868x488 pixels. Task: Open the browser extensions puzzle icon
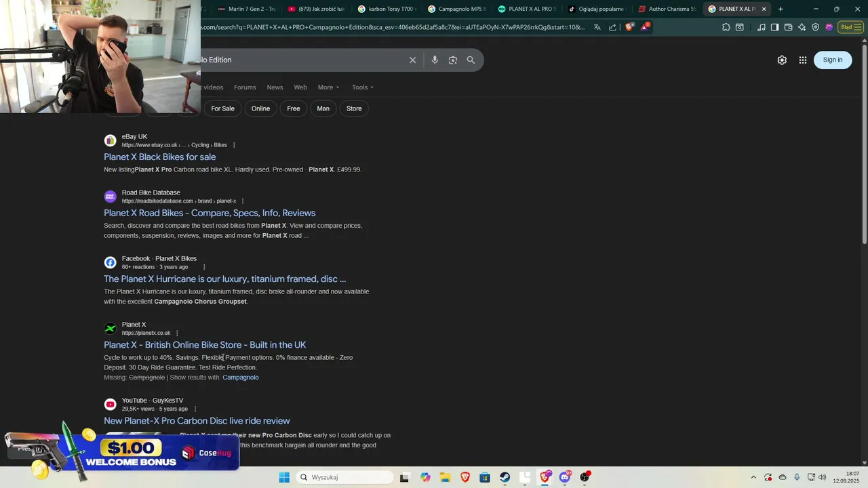(x=726, y=27)
